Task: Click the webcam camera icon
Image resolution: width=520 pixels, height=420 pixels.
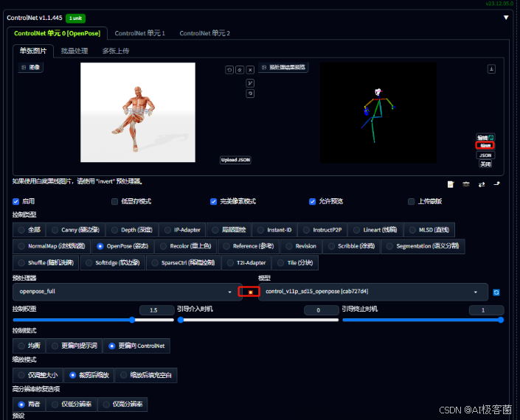Action: click(x=466, y=184)
